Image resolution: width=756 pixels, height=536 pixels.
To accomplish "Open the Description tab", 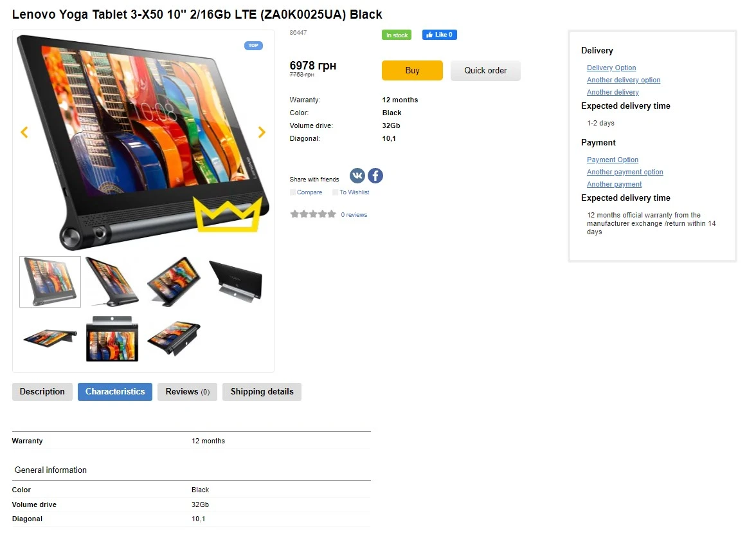I will pos(42,392).
